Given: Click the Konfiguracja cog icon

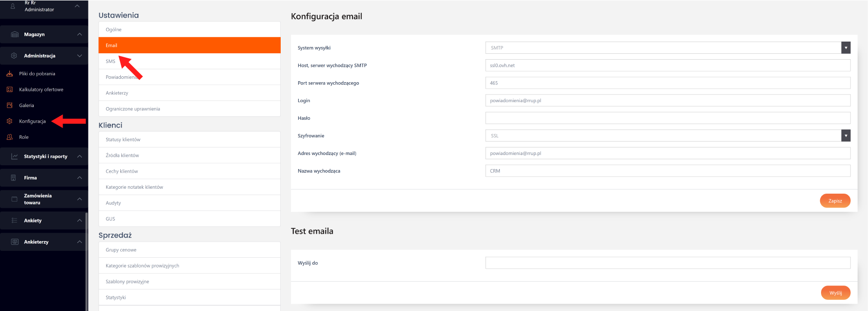Looking at the screenshot, I should (x=10, y=121).
